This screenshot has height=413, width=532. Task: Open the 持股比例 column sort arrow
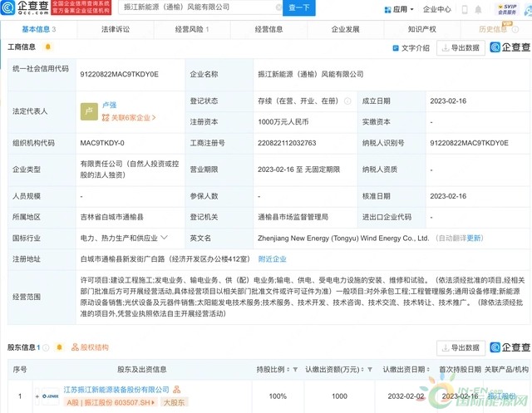coord(290,369)
